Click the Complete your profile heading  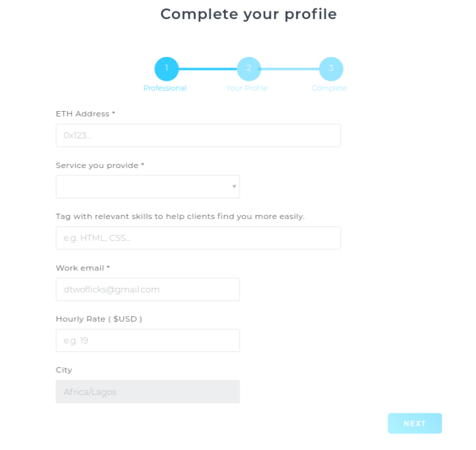tap(249, 14)
